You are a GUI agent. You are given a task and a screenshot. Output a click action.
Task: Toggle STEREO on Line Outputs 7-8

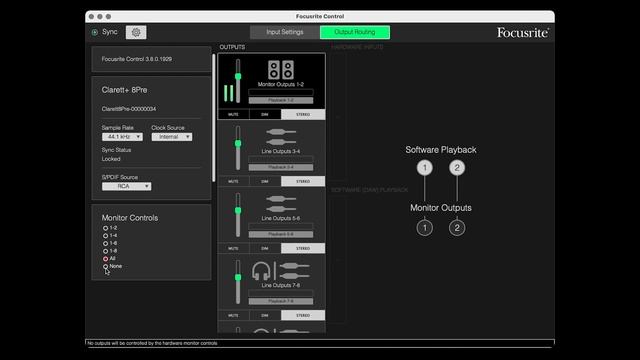point(303,316)
